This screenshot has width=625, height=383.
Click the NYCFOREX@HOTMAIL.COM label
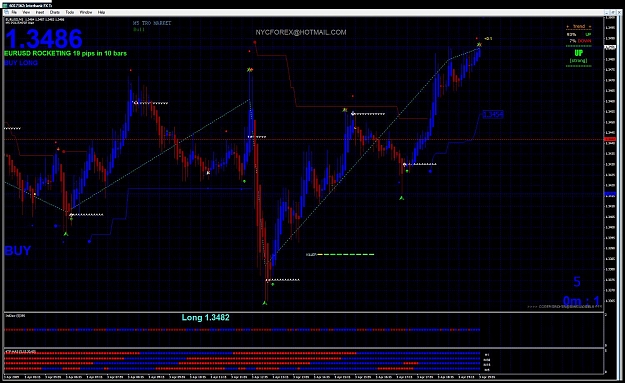301,32
